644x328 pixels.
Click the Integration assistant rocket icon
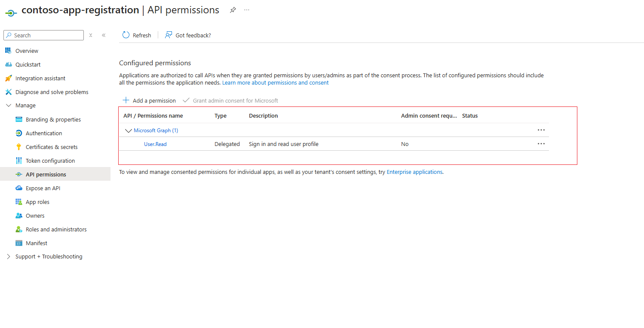(8, 78)
